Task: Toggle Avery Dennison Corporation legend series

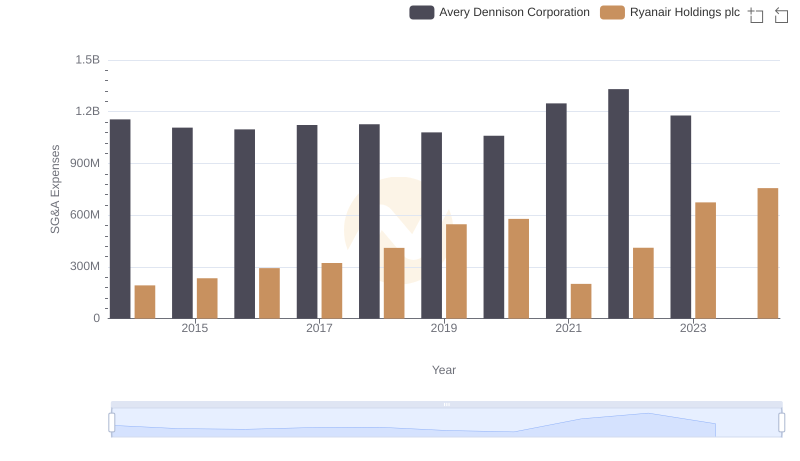Action: pos(499,12)
